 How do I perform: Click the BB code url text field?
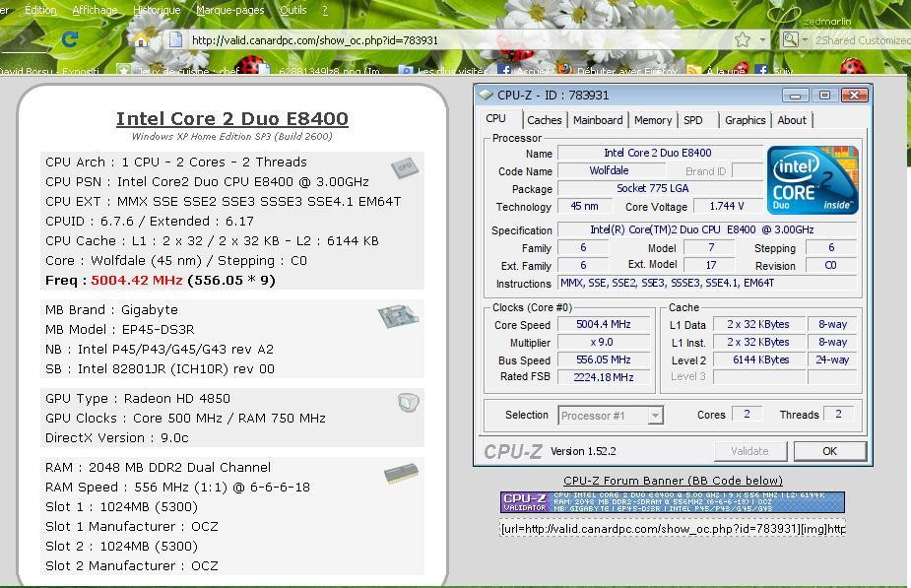673,529
